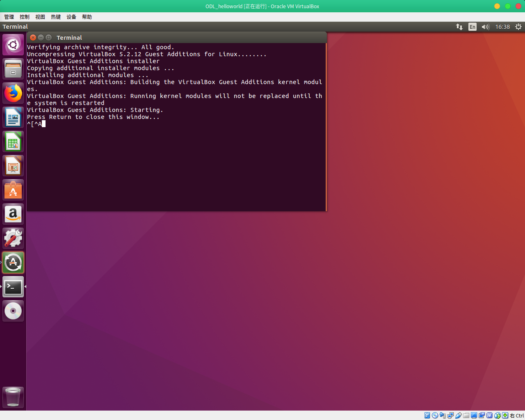Open System Settings gear-and-wrench icon
Screen dimensions: 525x420
click(13, 238)
